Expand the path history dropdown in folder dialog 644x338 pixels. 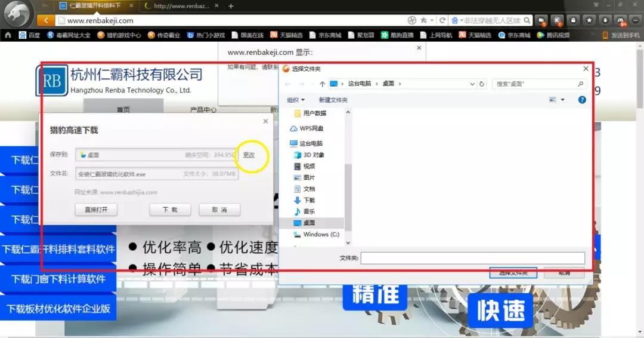click(472, 84)
